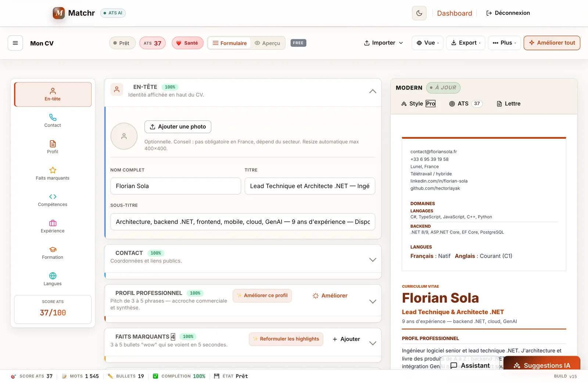Click the Titre input field
This screenshot has height=383, width=588.
pyautogui.click(x=310, y=186)
